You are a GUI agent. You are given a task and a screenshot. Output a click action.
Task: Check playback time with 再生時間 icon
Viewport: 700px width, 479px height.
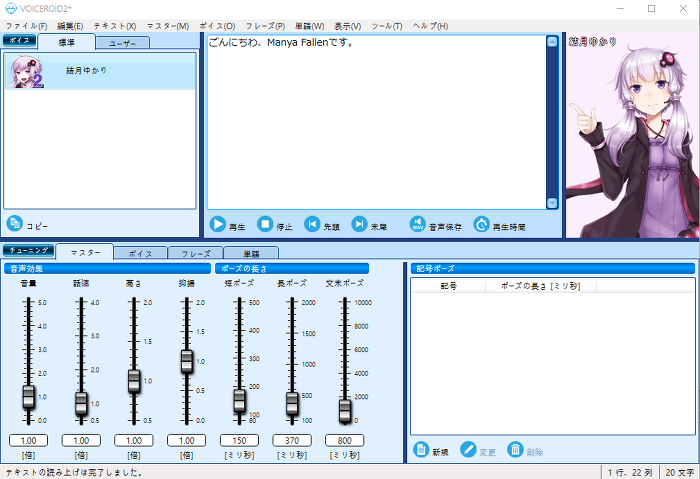pyautogui.click(x=482, y=224)
